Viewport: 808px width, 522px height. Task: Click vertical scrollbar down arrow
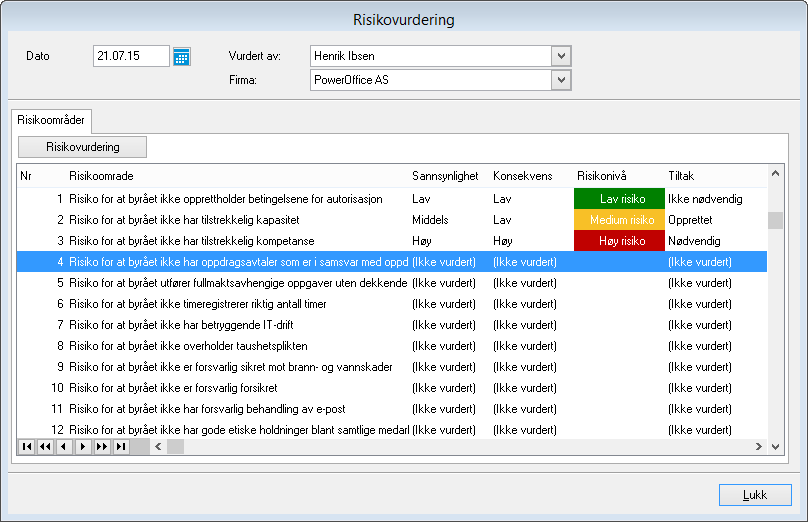tap(775, 447)
